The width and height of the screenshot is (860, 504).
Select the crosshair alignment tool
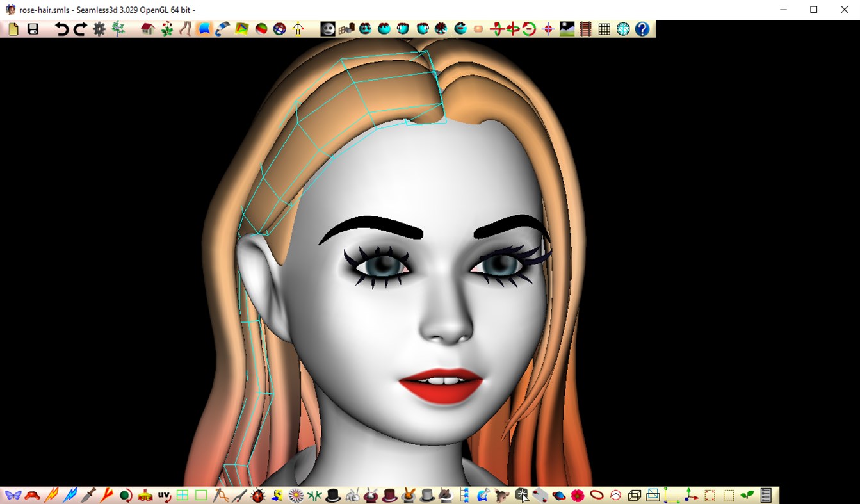[x=548, y=28]
